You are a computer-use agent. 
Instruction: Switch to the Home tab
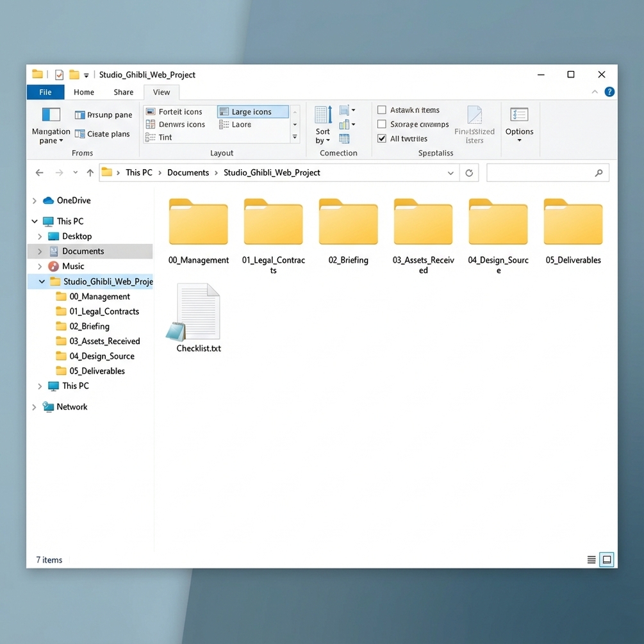(84, 92)
